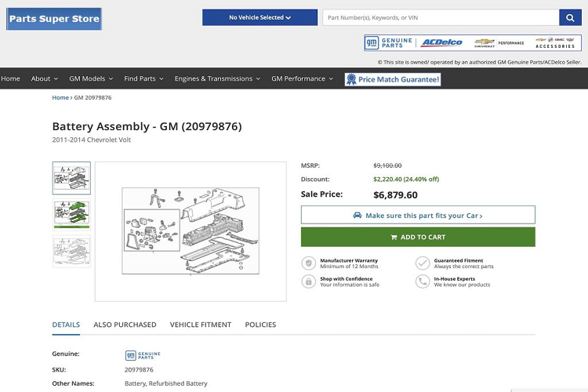The width and height of the screenshot is (588, 392).
Task: Expand the Find Parts menu
Action: (x=144, y=78)
